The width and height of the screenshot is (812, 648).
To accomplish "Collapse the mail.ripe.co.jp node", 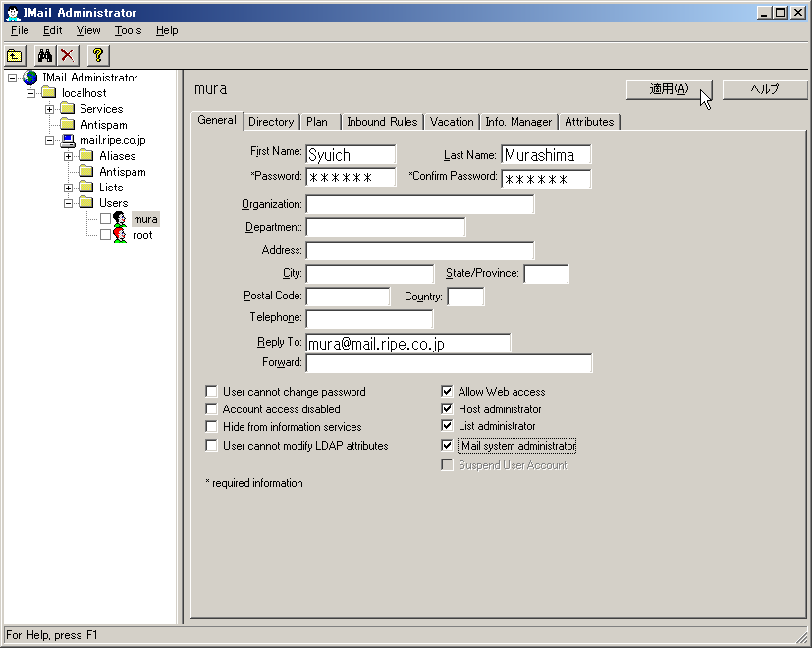I will [50, 141].
